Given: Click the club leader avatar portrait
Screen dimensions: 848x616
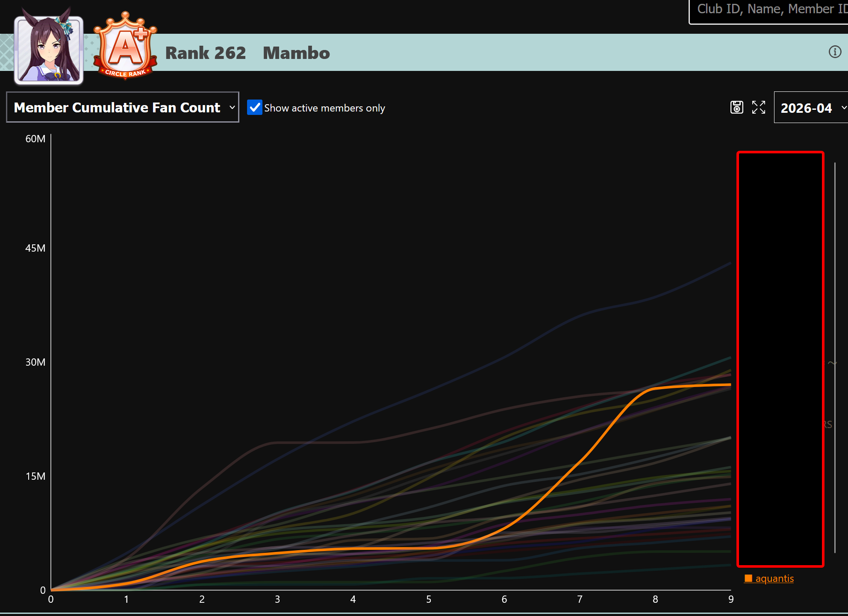Looking at the screenshot, I should [49, 50].
